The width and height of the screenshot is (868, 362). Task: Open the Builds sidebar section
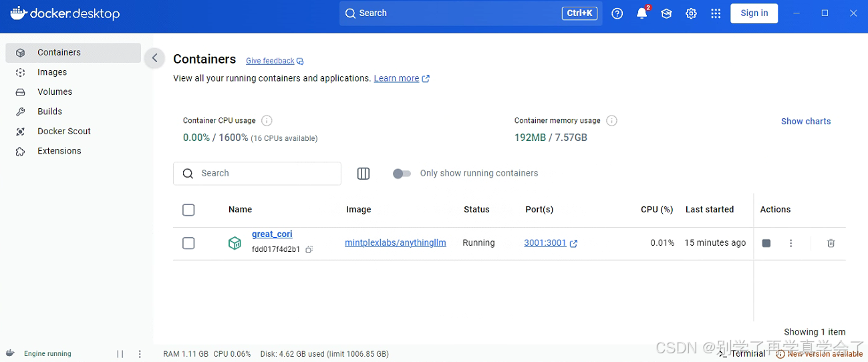click(x=73, y=112)
